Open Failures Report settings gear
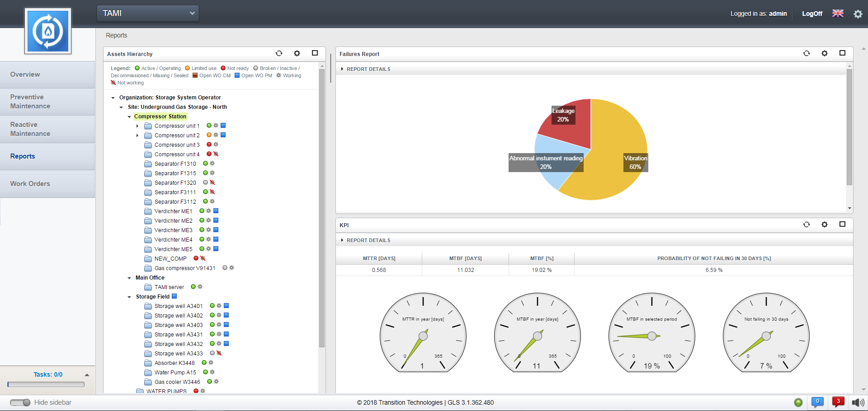 [824, 53]
